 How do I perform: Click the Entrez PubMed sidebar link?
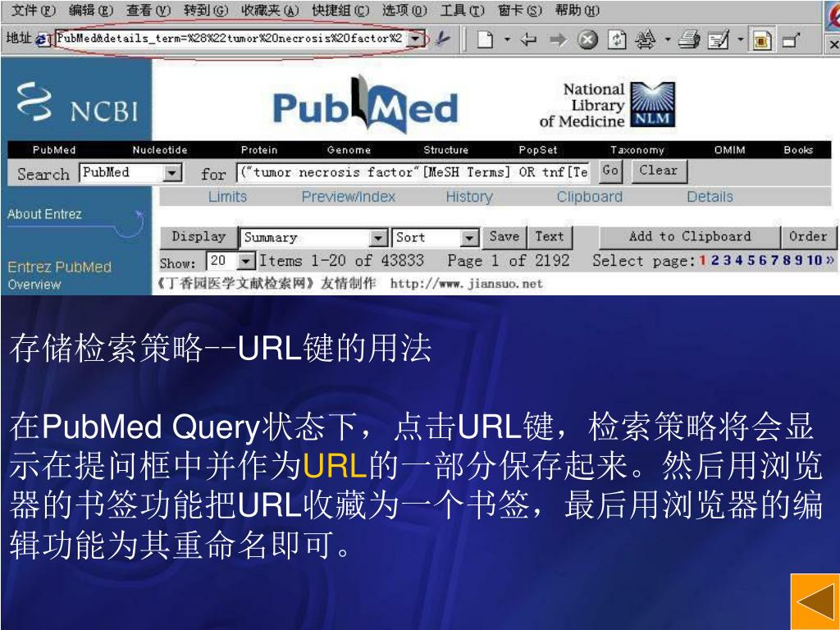point(59,267)
